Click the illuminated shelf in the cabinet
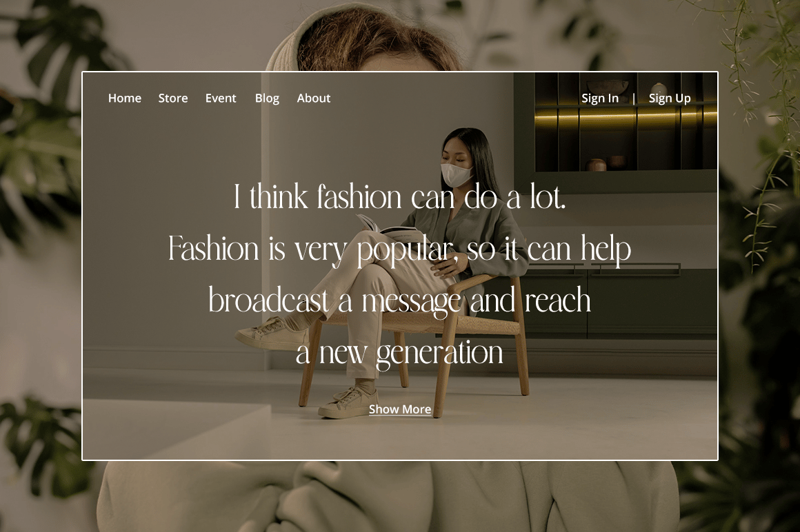 click(626, 119)
